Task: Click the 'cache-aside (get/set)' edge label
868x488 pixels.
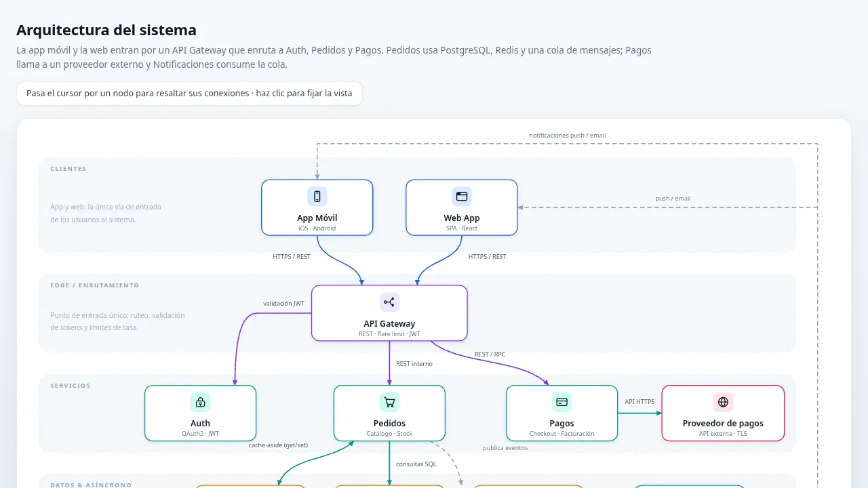Action: point(279,445)
